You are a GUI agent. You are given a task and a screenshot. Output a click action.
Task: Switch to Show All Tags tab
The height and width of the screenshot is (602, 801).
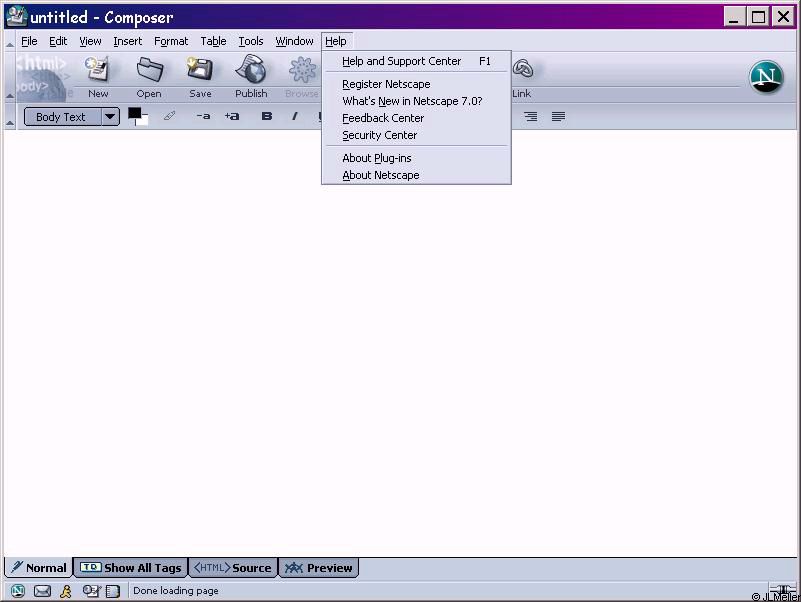pos(131,568)
